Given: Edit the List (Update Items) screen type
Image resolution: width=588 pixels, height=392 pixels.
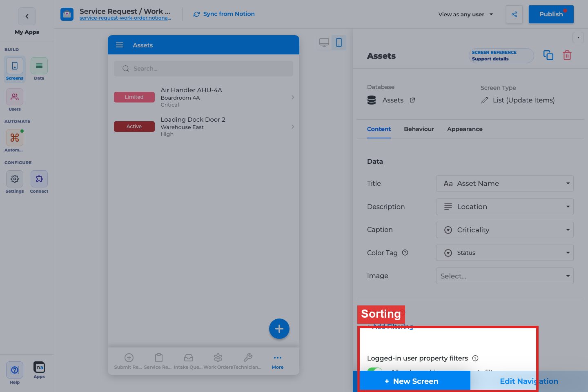Looking at the screenshot, I should pos(518,100).
